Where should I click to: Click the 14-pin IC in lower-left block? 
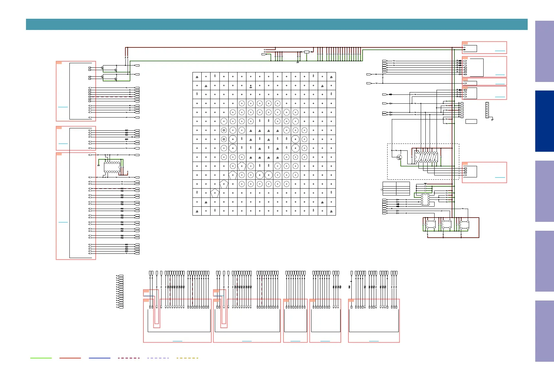tap(112, 167)
